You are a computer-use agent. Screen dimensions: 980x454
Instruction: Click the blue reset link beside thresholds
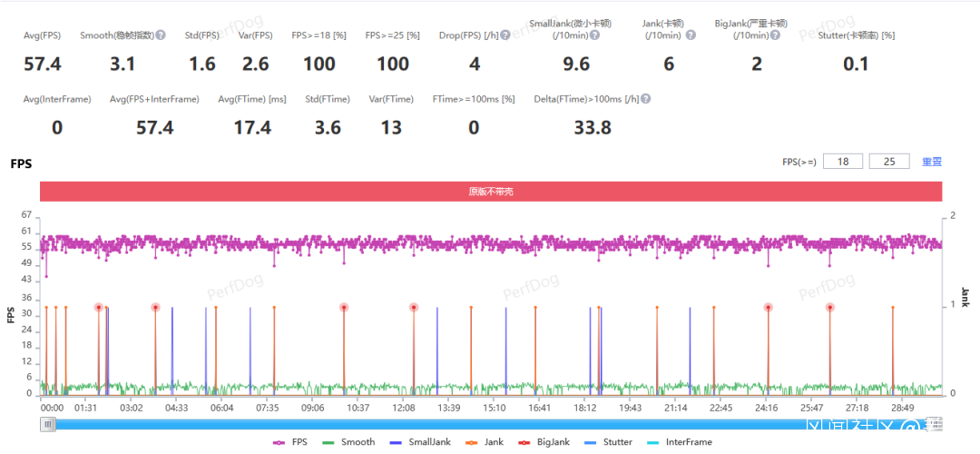(x=931, y=162)
